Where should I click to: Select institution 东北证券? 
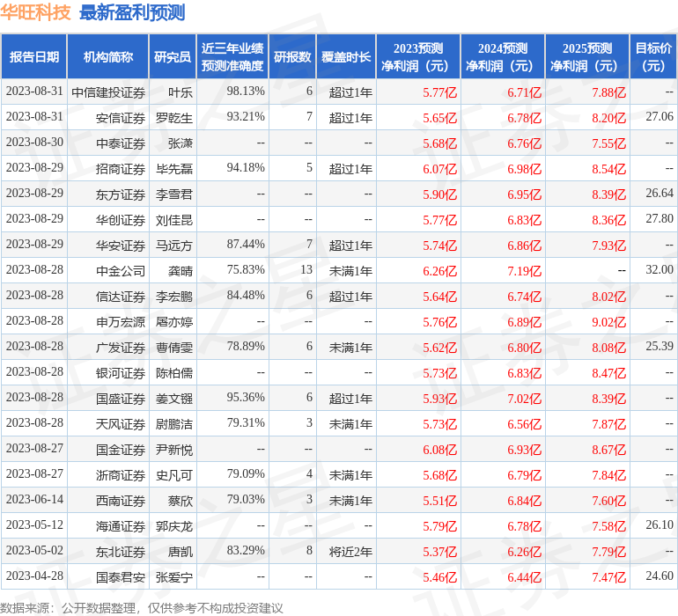tap(121, 551)
